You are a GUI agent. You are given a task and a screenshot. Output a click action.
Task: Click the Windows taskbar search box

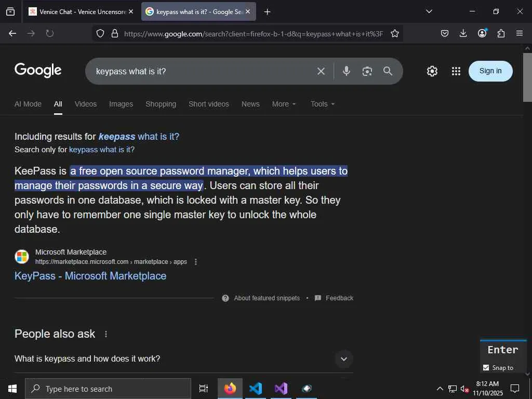(x=108, y=389)
